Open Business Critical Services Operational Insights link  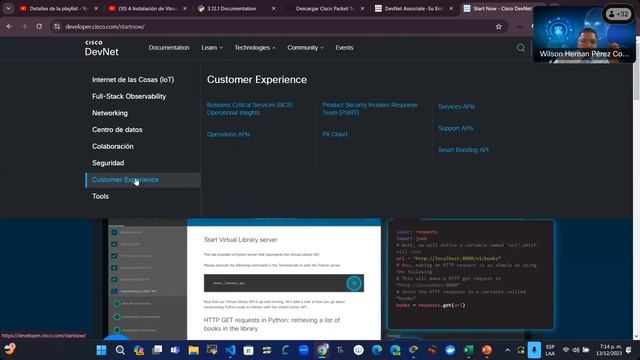(x=249, y=109)
